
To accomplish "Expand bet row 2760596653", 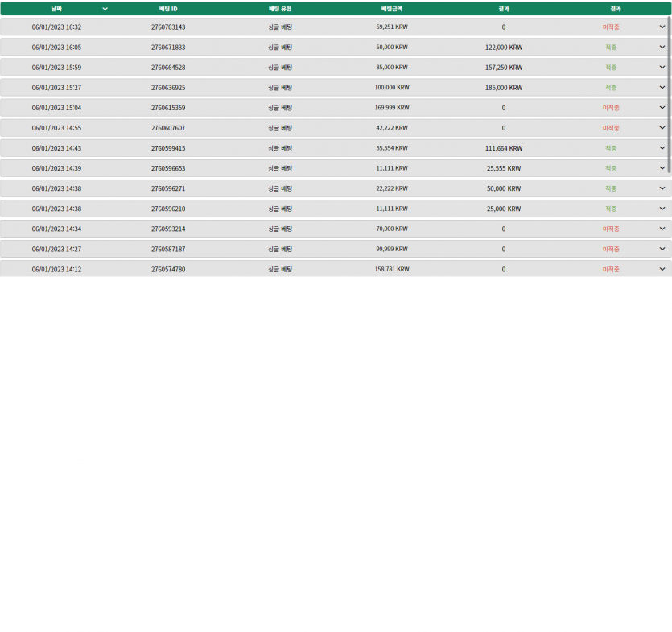I will 662,167.
